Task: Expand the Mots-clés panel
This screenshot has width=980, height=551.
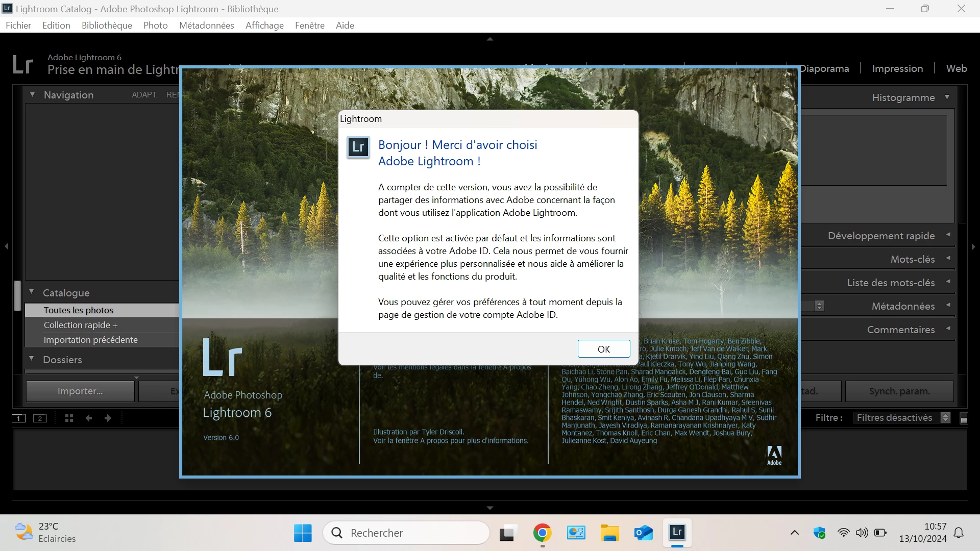Action: pos(913,259)
